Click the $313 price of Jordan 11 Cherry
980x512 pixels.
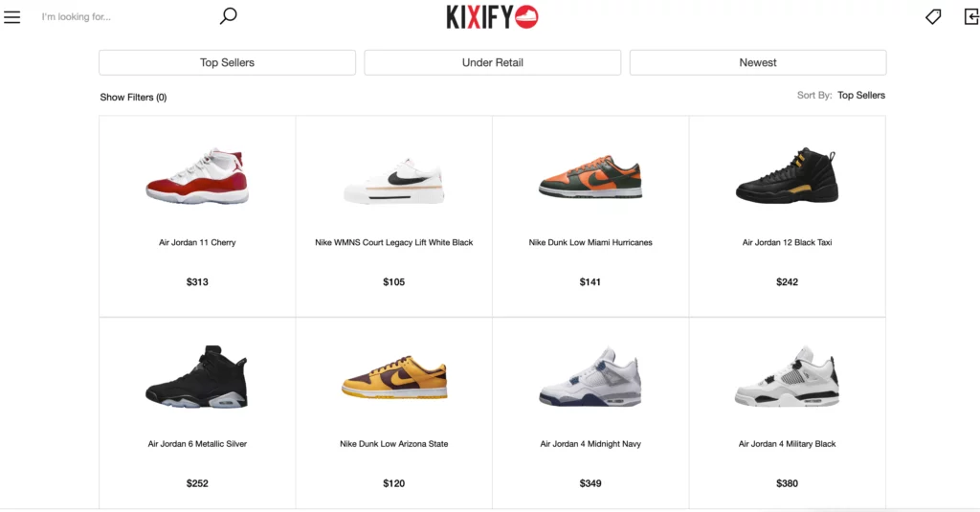(197, 282)
